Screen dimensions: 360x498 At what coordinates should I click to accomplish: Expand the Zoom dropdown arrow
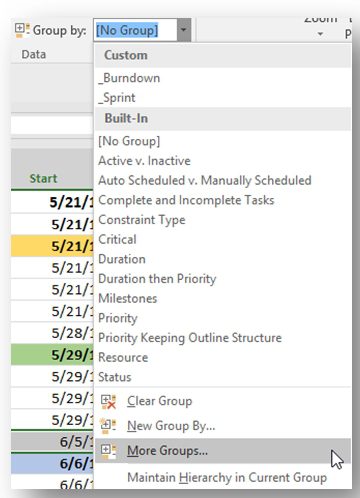click(320, 34)
